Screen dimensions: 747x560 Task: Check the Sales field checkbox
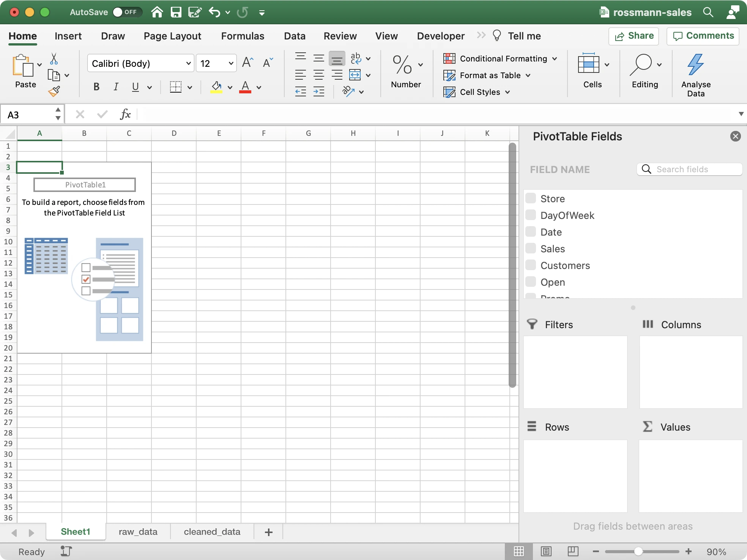click(530, 248)
